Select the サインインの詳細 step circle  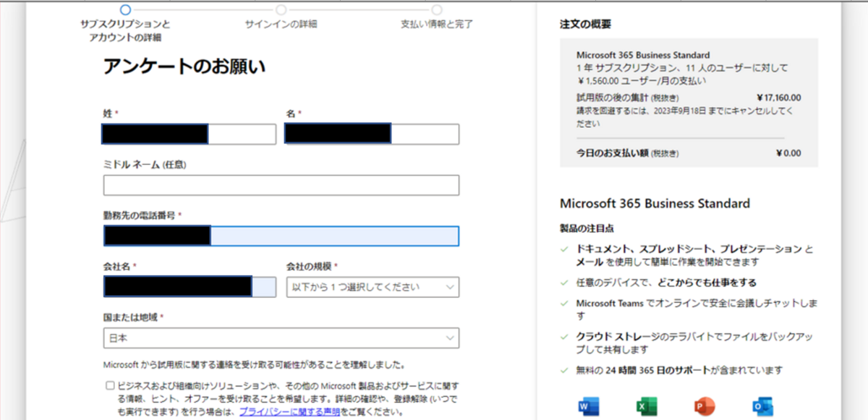(x=281, y=9)
